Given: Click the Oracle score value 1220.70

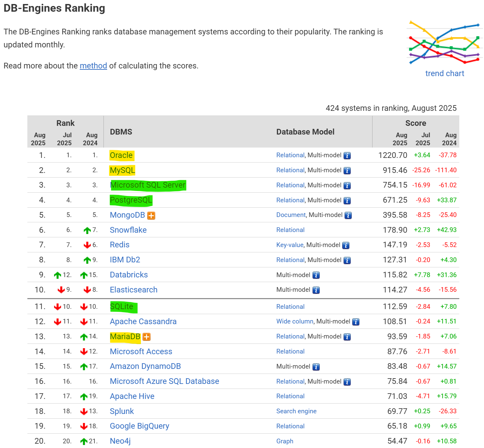Looking at the screenshot, I should click(393, 155).
